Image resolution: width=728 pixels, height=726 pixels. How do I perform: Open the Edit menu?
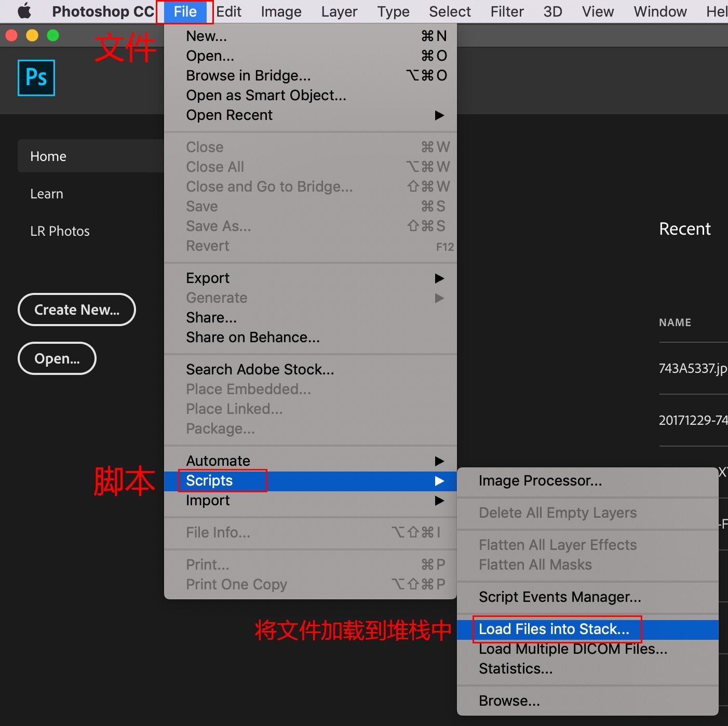tap(229, 11)
